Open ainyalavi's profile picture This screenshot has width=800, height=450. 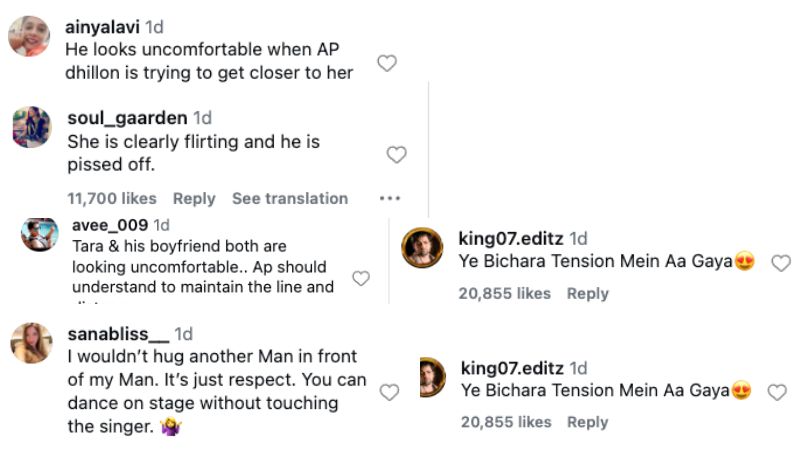[30, 39]
